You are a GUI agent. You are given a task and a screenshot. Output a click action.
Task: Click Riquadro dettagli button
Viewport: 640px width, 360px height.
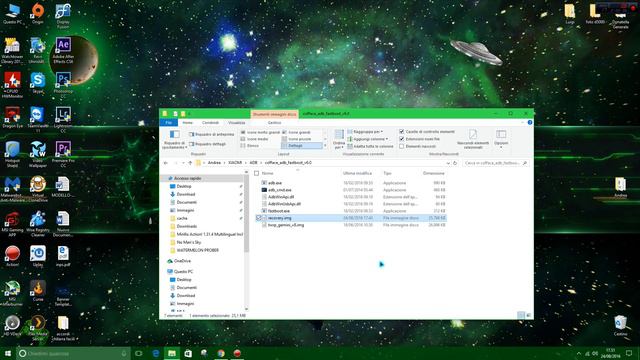207,144
